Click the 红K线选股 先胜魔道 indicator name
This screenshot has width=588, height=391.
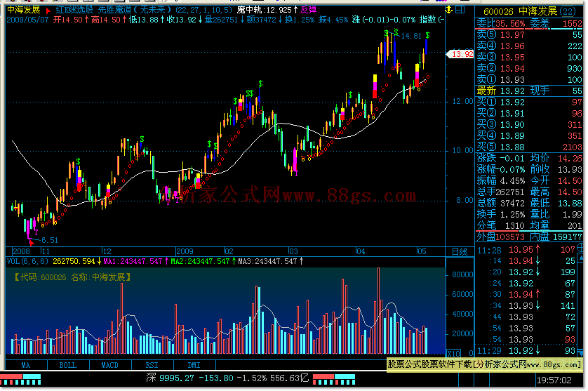pyautogui.click(x=113, y=10)
